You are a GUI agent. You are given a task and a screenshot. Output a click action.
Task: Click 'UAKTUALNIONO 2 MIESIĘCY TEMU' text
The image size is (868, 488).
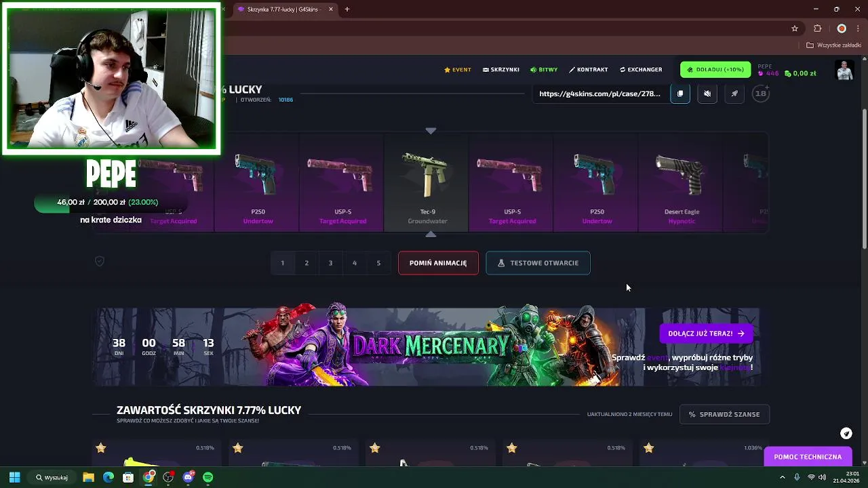click(630, 414)
